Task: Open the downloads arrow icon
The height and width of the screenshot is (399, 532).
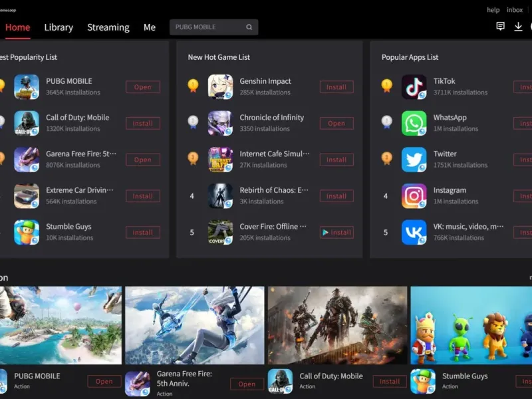Action: click(518, 27)
